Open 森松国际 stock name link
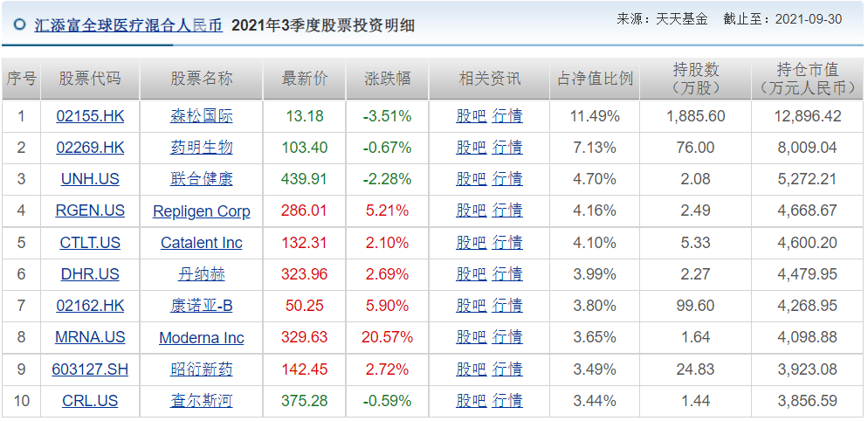 click(201, 116)
